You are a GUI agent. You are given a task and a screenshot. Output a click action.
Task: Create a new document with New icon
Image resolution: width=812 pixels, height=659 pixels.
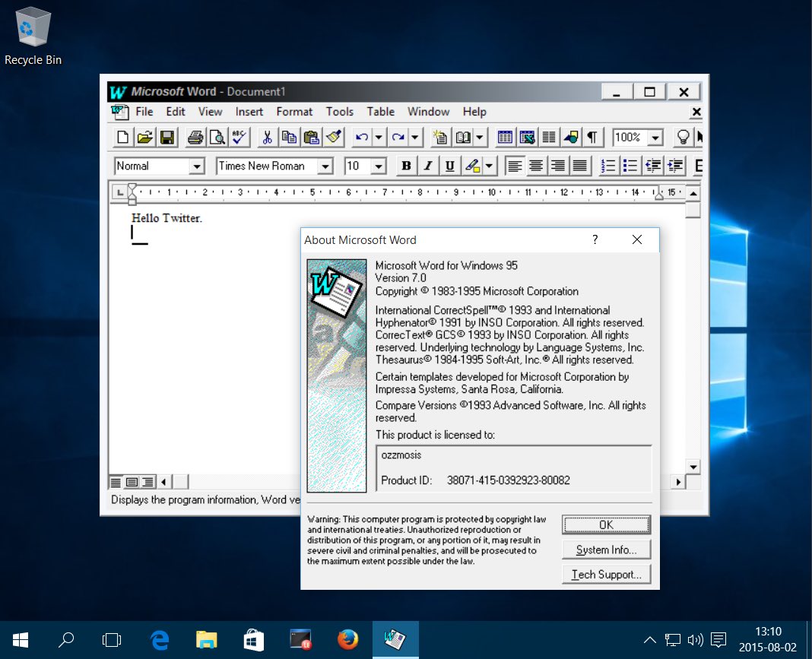tap(122, 137)
